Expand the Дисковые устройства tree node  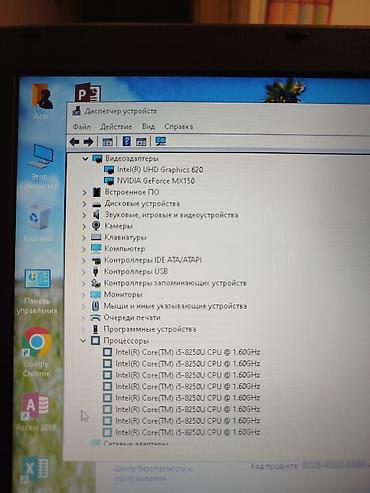pos(84,204)
